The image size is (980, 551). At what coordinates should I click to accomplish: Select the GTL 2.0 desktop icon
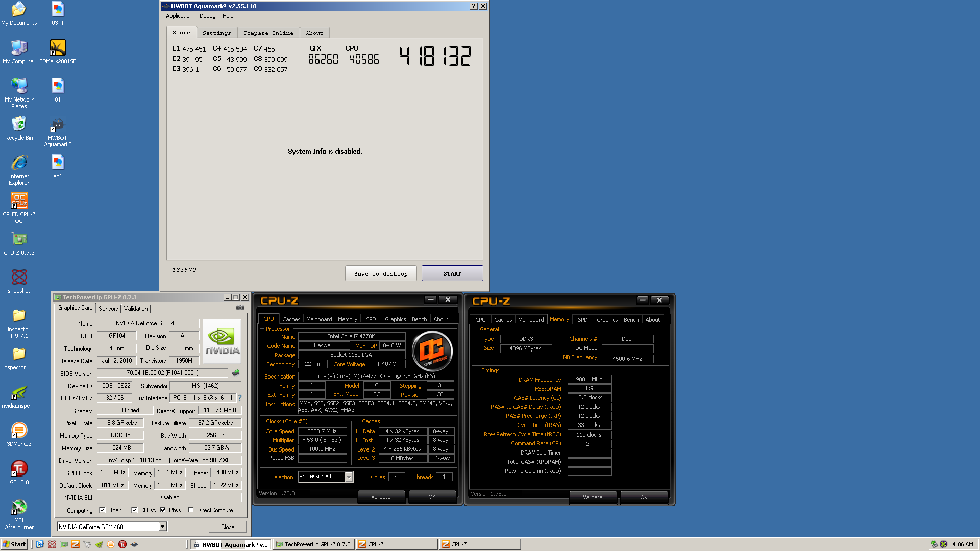[19, 473]
